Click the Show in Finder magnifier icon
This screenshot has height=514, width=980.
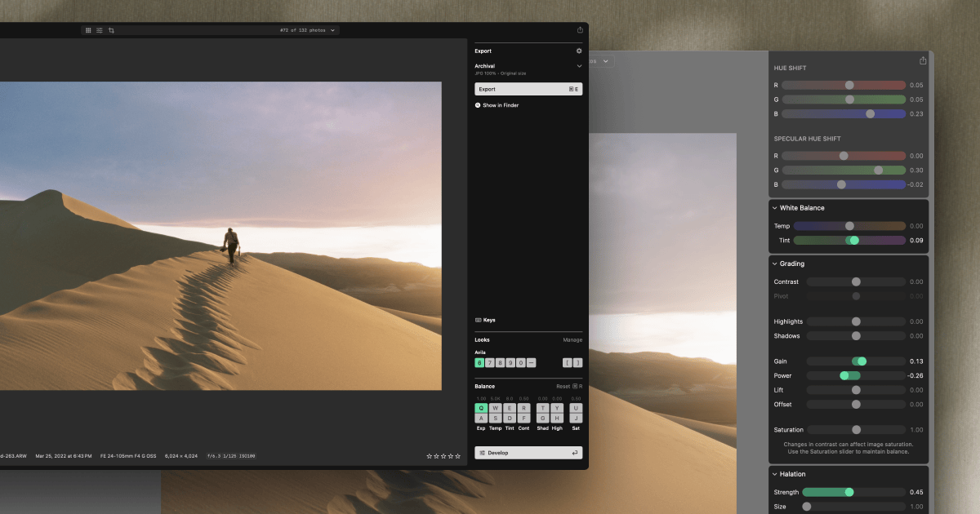pos(478,105)
